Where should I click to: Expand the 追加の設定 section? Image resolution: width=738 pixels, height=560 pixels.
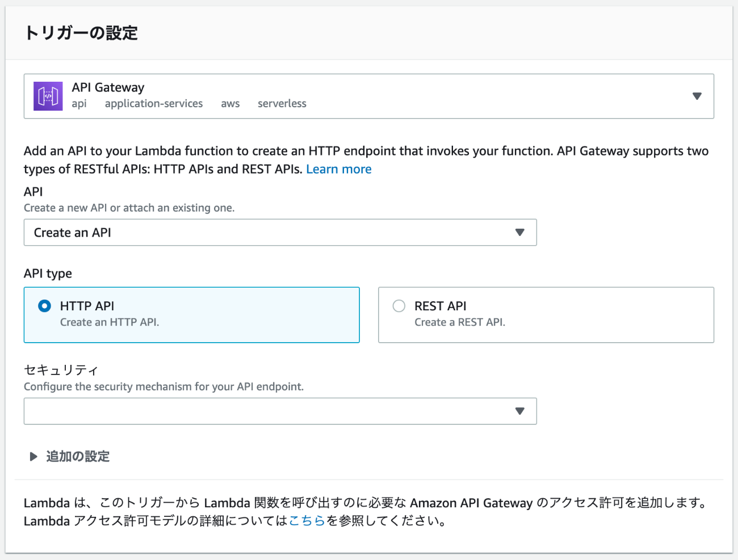click(69, 456)
